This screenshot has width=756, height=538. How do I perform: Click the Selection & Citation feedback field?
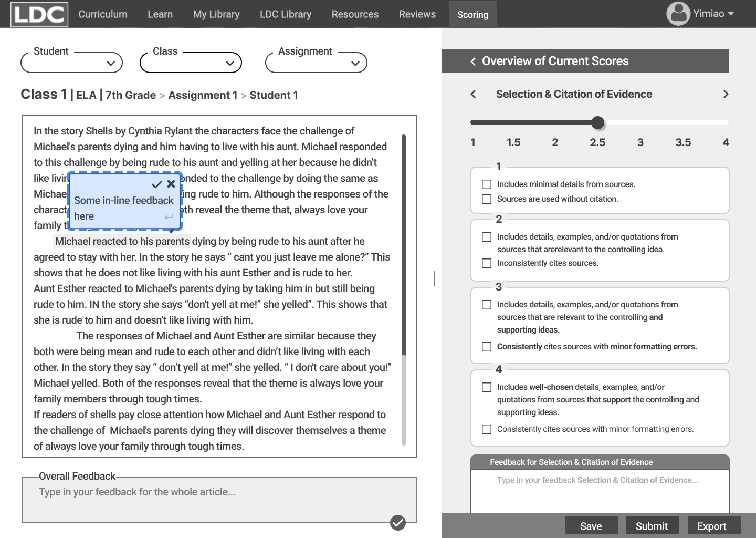pyautogui.click(x=600, y=491)
